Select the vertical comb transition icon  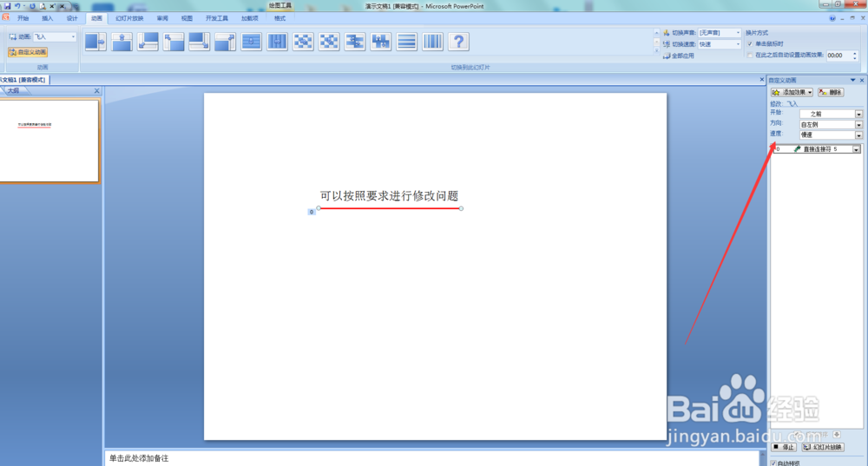pos(381,42)
